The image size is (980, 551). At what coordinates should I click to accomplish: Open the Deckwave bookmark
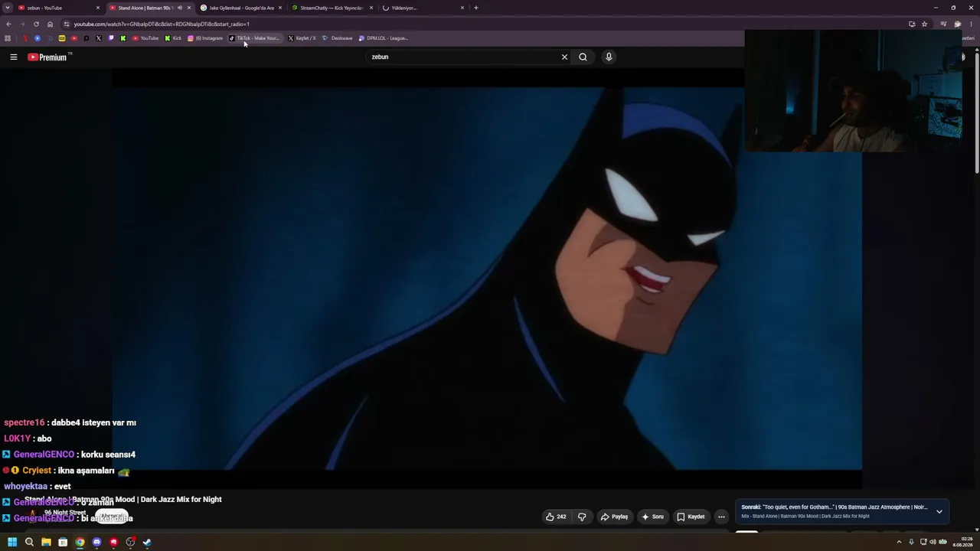click(x=338, y=38)
